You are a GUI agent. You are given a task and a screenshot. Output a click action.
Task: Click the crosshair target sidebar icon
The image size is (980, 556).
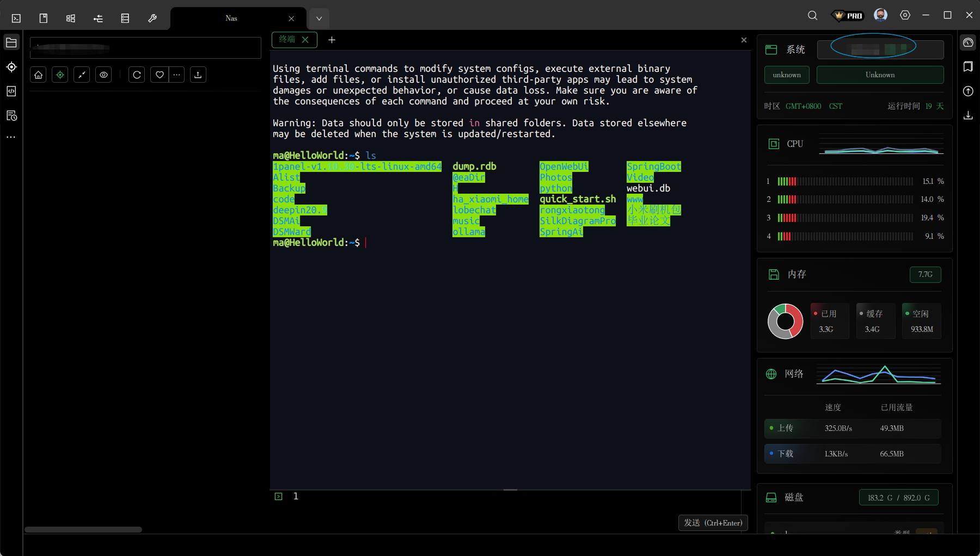(x=11, y=67)
